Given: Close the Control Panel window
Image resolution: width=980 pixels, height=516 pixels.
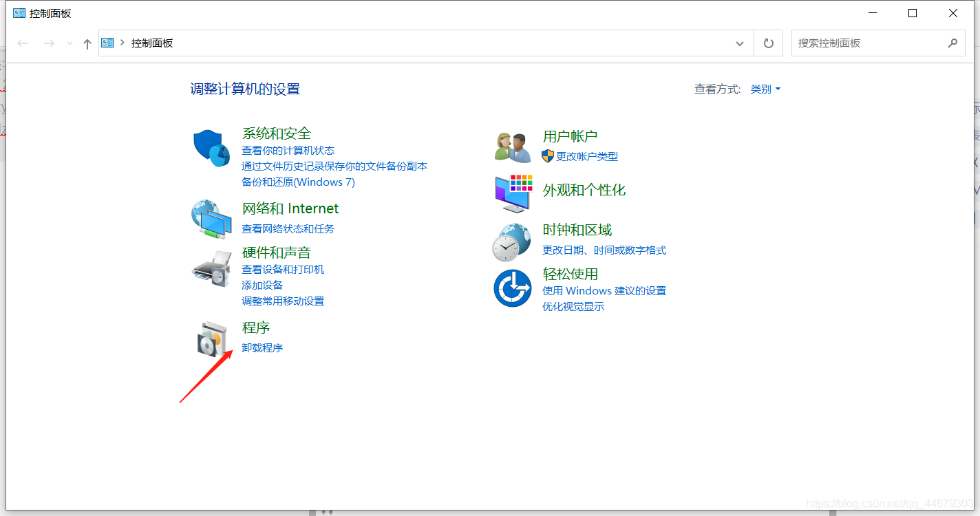Looking at the screenshot, I should pos(953,13).
